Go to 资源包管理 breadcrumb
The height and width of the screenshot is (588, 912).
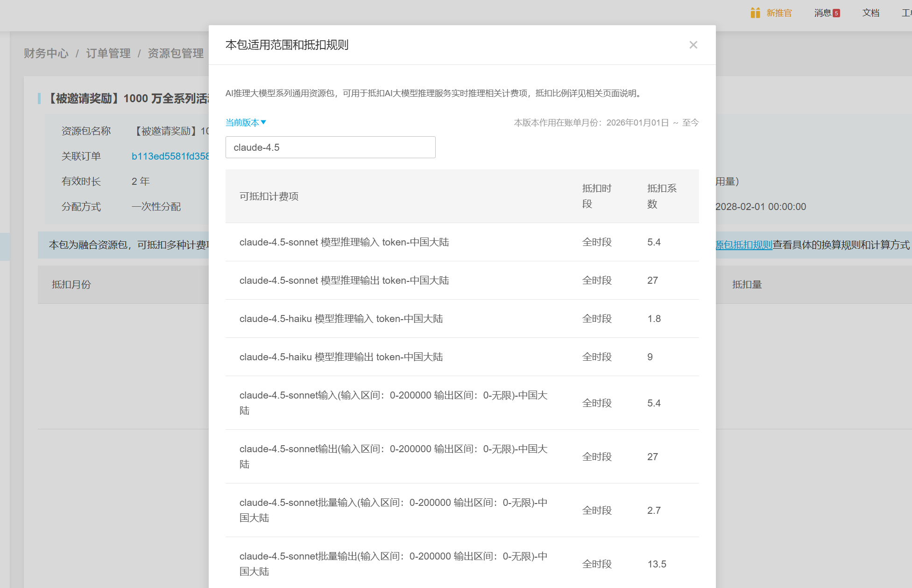click(x=176, y=53)
